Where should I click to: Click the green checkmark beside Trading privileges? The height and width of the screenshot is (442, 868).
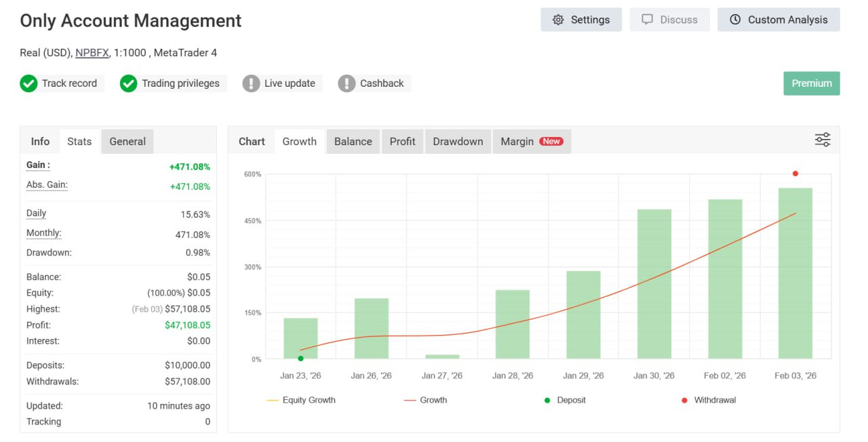point(128,83)
